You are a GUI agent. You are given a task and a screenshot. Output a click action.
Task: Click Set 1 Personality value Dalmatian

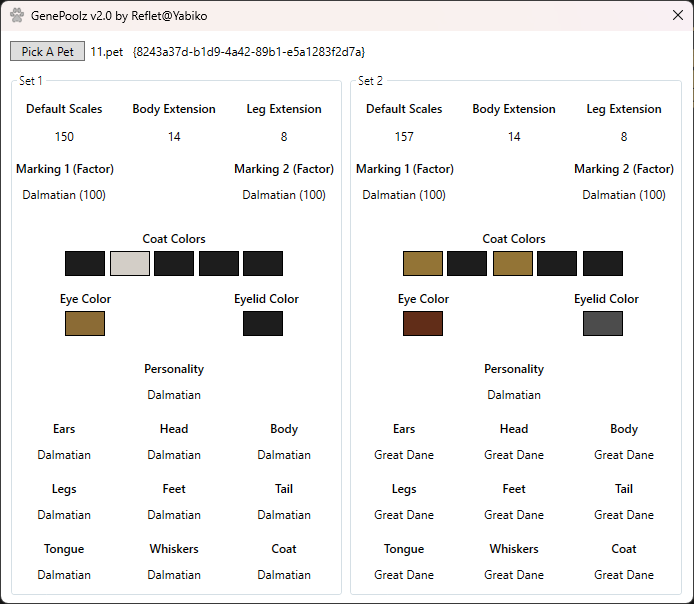pyautogui.click(x=174, y=395)
